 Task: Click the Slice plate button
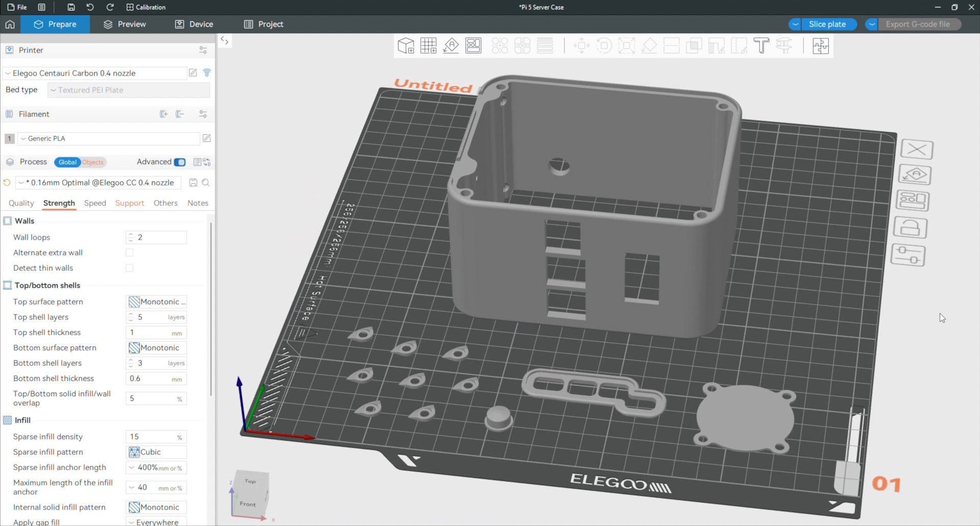pyautogui.click(x=827, y=25)
